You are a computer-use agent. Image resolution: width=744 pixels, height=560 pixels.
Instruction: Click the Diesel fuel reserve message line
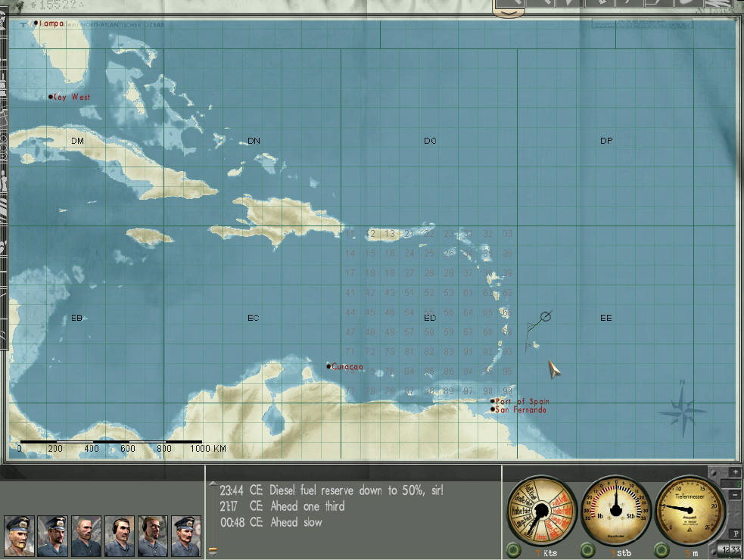(332, 490)
